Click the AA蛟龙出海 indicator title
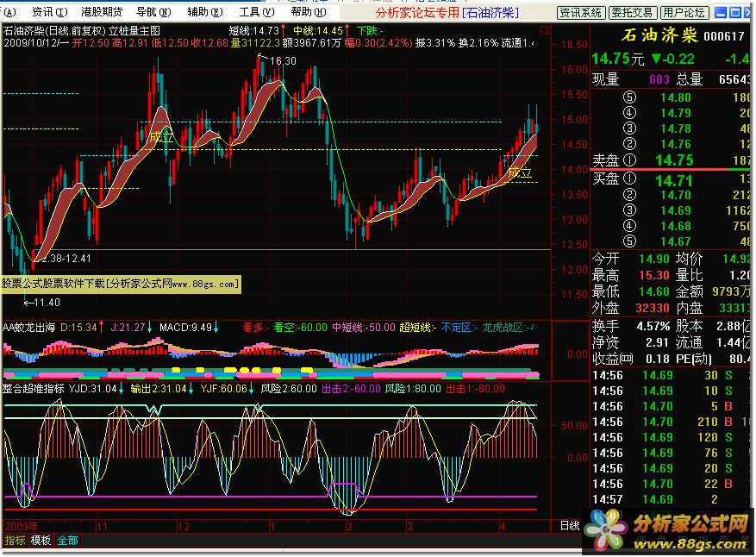The image size is (756, 557). 28,328
